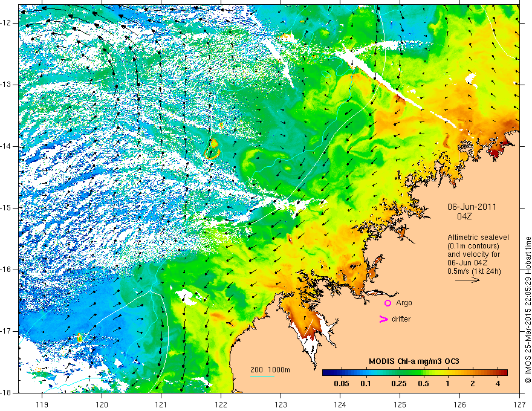Click longitude axis label 126

pos(459,405)
